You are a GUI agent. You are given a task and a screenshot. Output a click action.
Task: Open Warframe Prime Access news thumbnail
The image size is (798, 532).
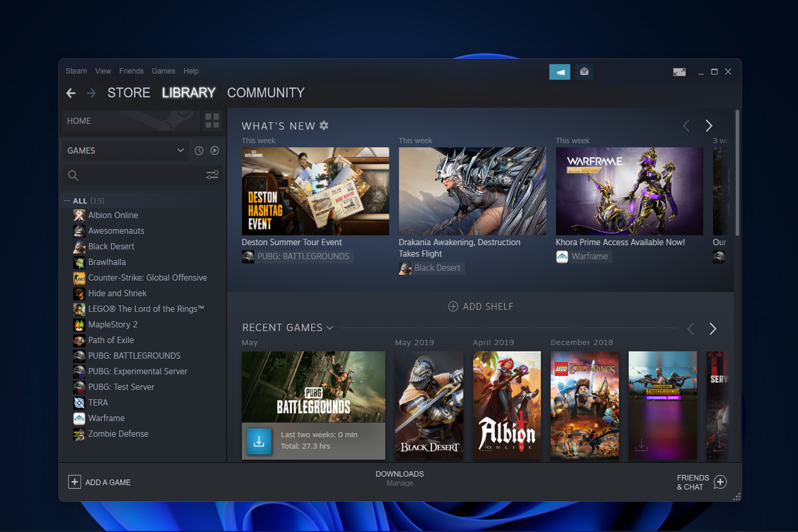click(629, 191)
